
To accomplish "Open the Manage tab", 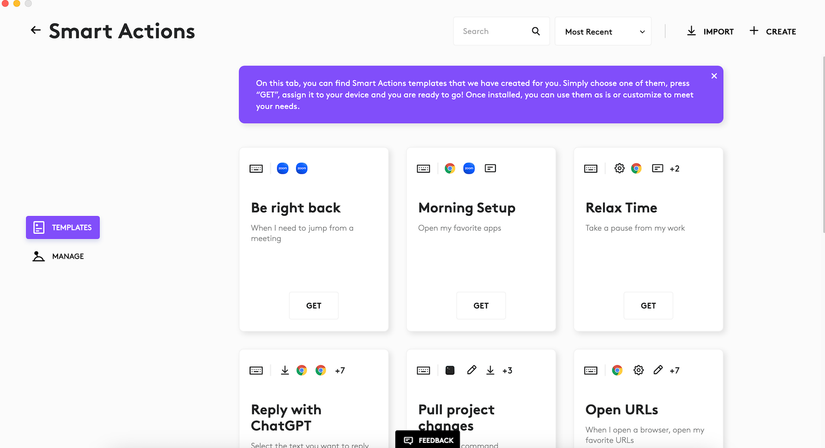I will click(58, 256).
